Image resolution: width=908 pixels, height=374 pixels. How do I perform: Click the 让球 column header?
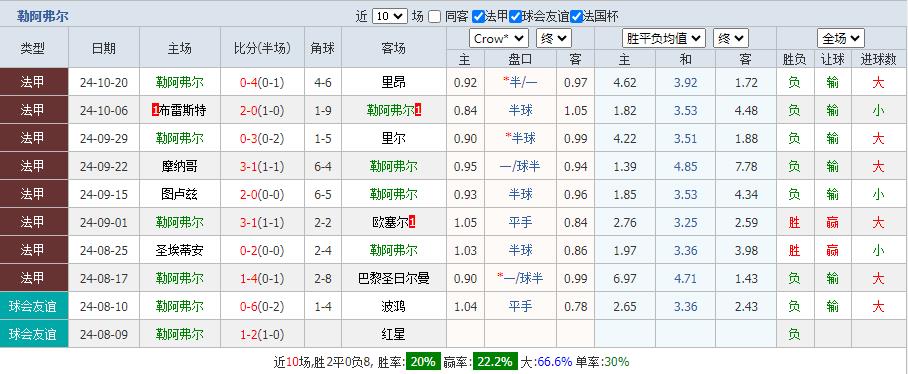coord(832,59)
